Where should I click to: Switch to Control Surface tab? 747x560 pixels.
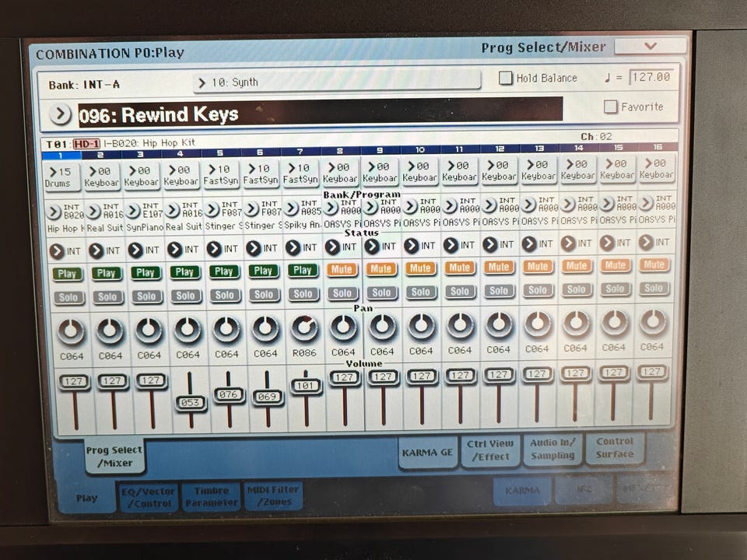pos(615,448)
